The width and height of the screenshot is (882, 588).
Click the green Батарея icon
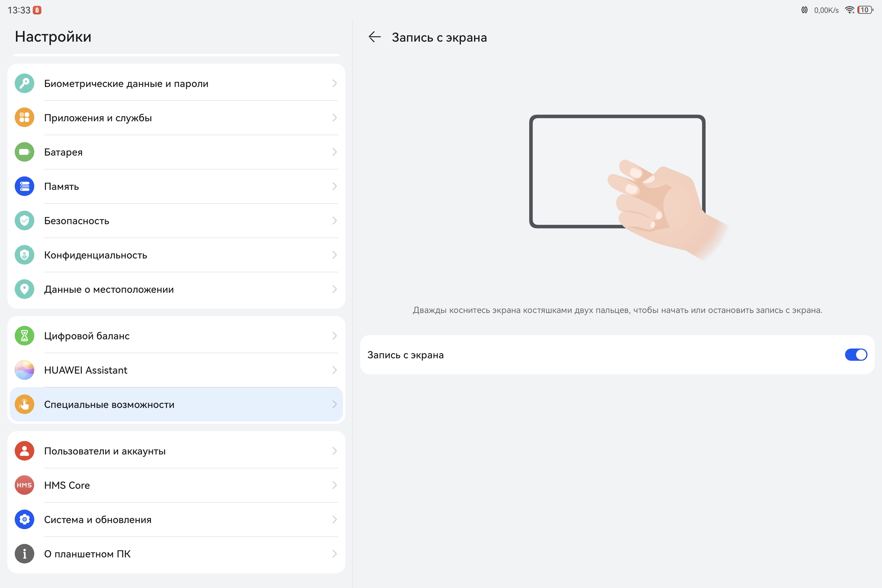pyautogui.click(x=24, y=152)
